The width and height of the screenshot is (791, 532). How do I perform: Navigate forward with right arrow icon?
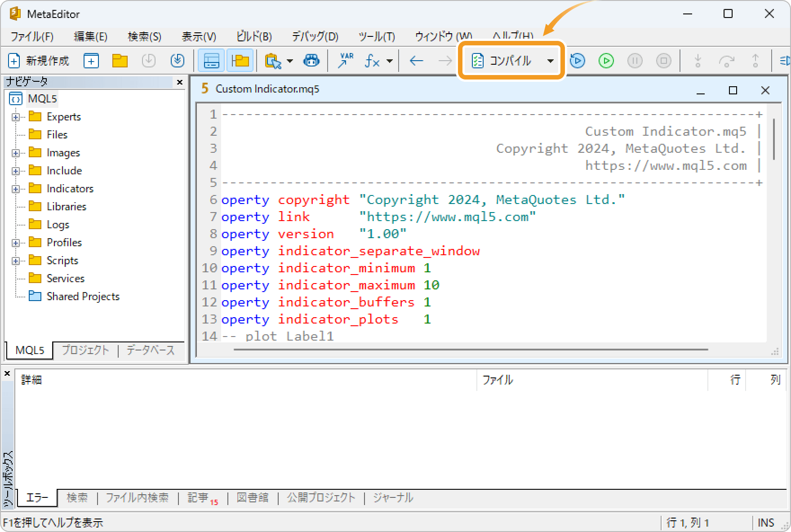[445, 61]
